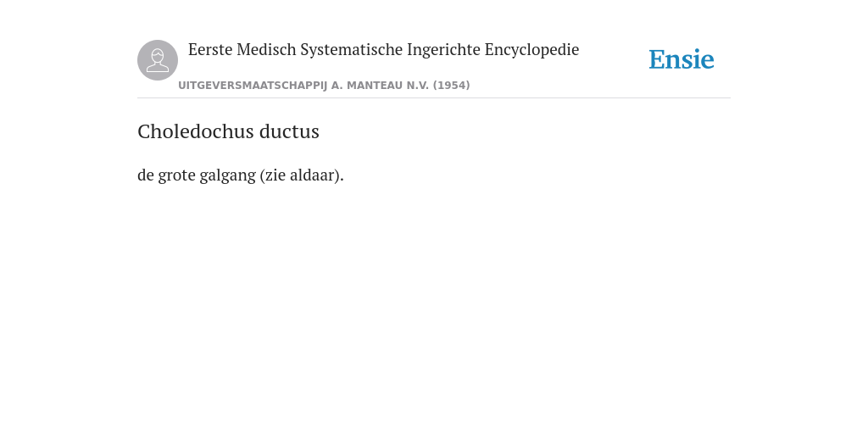
Task: Click the word 'Encyclopedie' in the title
Action: [532, 49]
